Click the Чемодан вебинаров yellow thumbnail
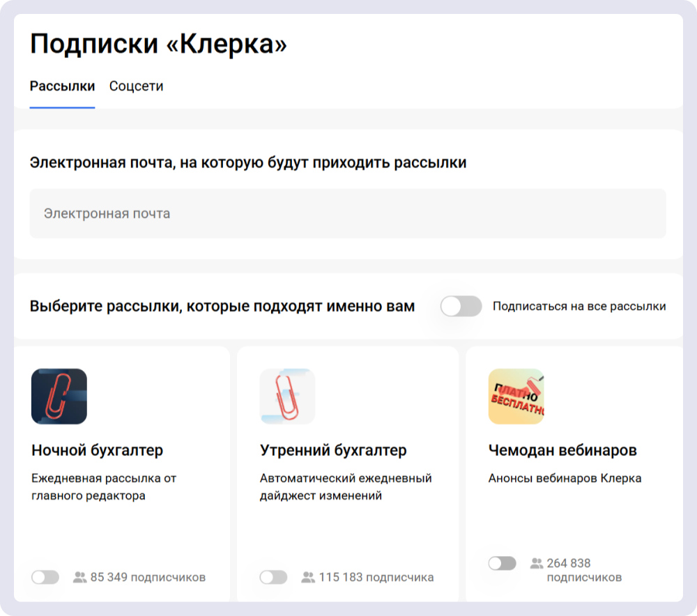 [x=519, y=396]
